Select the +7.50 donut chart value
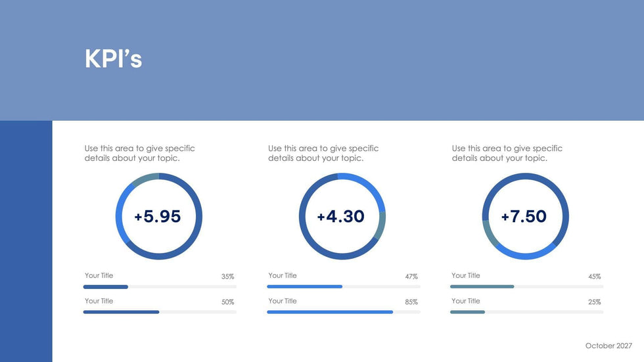Viewport: 644px width, 362px height. coord(524,217)
